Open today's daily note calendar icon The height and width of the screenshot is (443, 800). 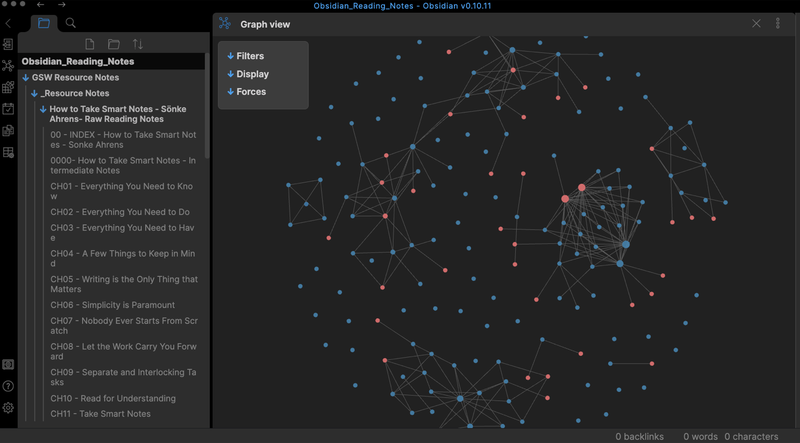click(8, 109)
